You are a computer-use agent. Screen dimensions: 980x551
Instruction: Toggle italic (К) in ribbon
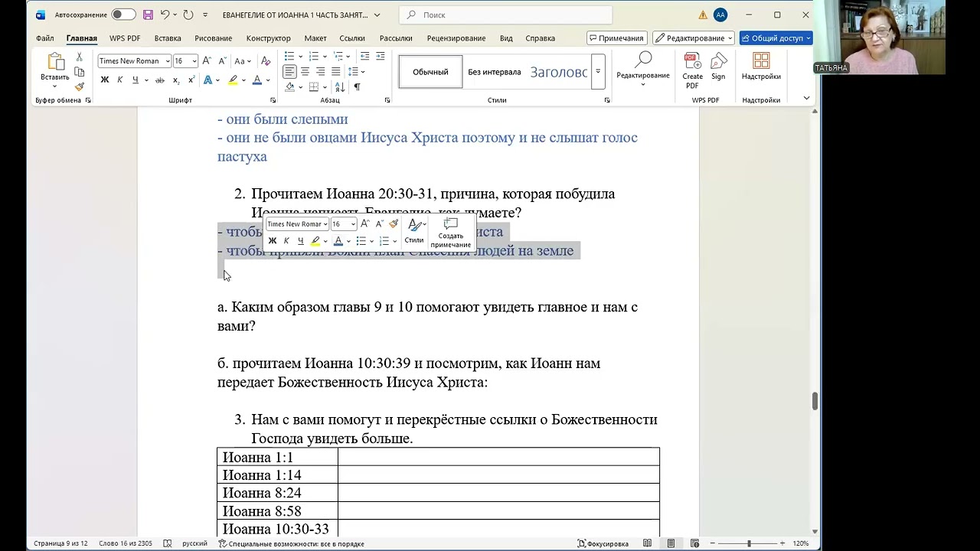[119, 80]
